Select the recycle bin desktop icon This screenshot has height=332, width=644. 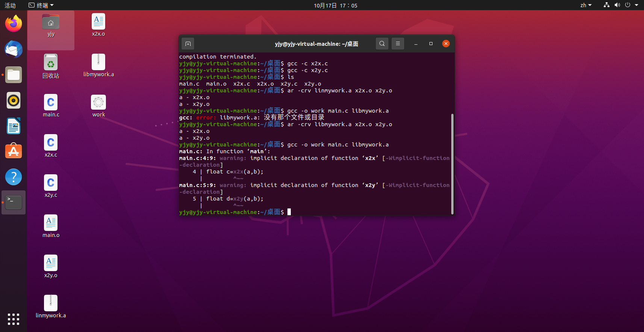point(51,66)
